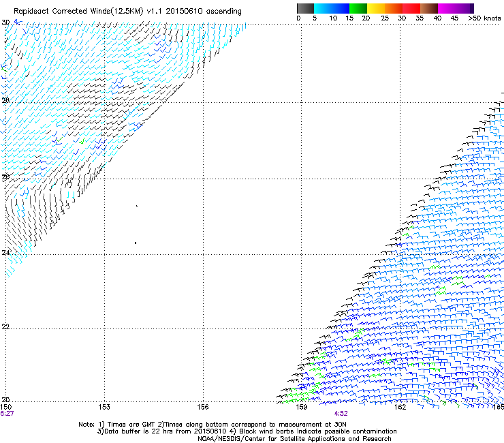Screen dimensions: 504x443
Task: Click the longitude label 162
Action: (x=400, y=407)
